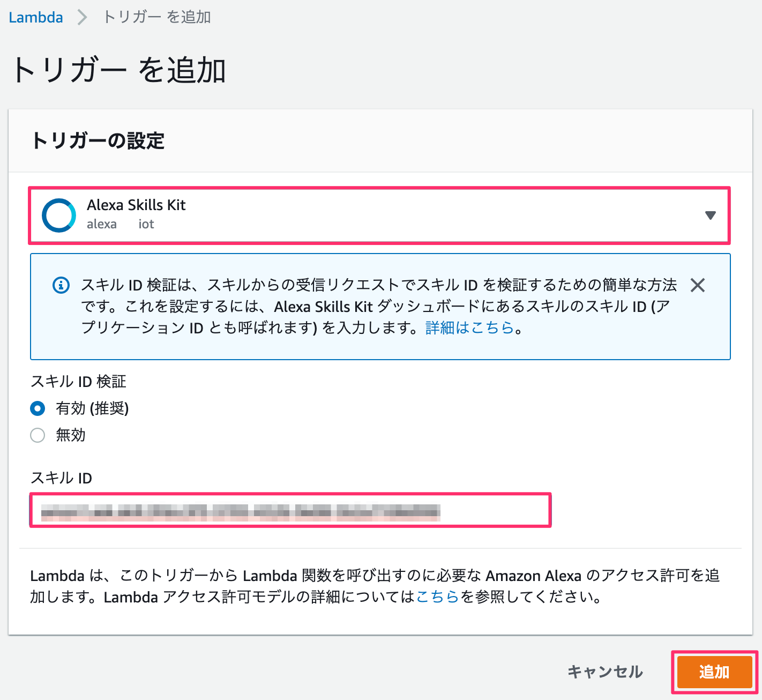762x700 pixels.
Task: Click the dropdown arrow of the trigger selector
Action: pyautogui.click(x=710, y=215)
